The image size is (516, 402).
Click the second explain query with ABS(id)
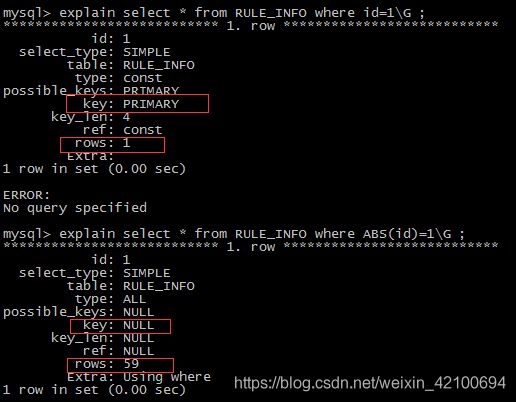click(x=234, y=234)
